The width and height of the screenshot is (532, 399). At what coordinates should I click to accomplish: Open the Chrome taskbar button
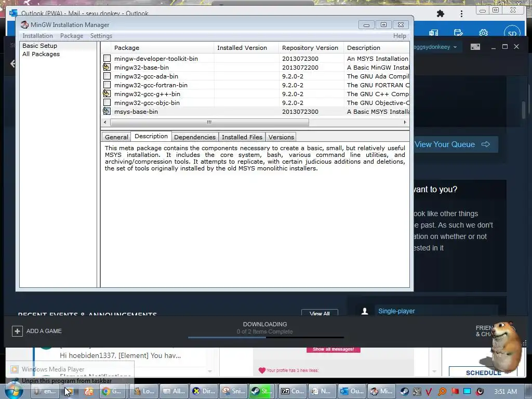tap(112, 391)
